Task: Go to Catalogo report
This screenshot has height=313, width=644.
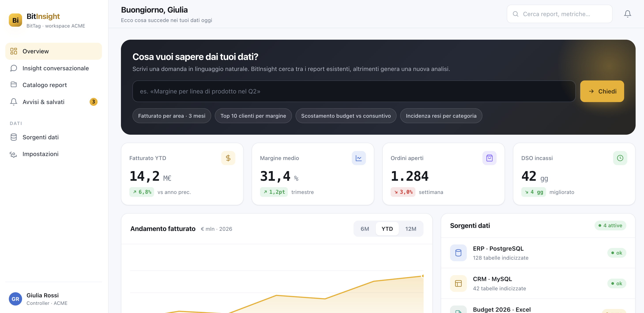Action: coord(53,85)
